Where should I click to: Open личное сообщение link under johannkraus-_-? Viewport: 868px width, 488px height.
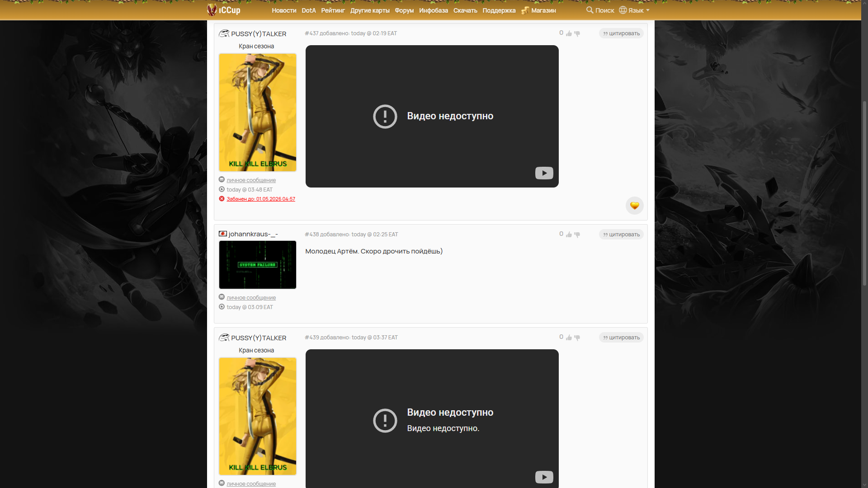(x=251, y=298)
